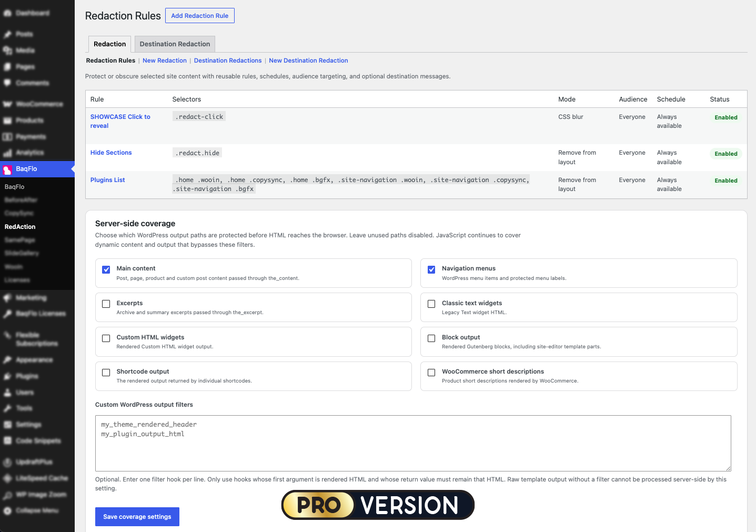This screenshot has width=756, height=532.
Task: Click the Redaction Rules page title
Action: tap(123, 16)
